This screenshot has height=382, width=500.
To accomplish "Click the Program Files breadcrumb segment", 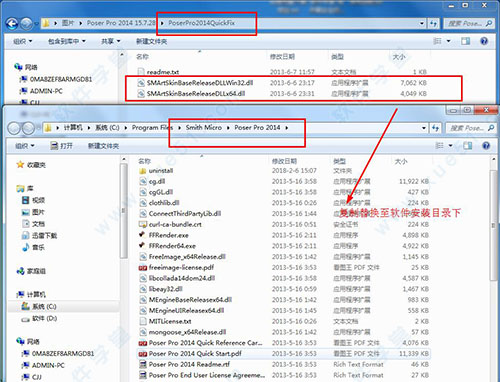I will point(153,128).
